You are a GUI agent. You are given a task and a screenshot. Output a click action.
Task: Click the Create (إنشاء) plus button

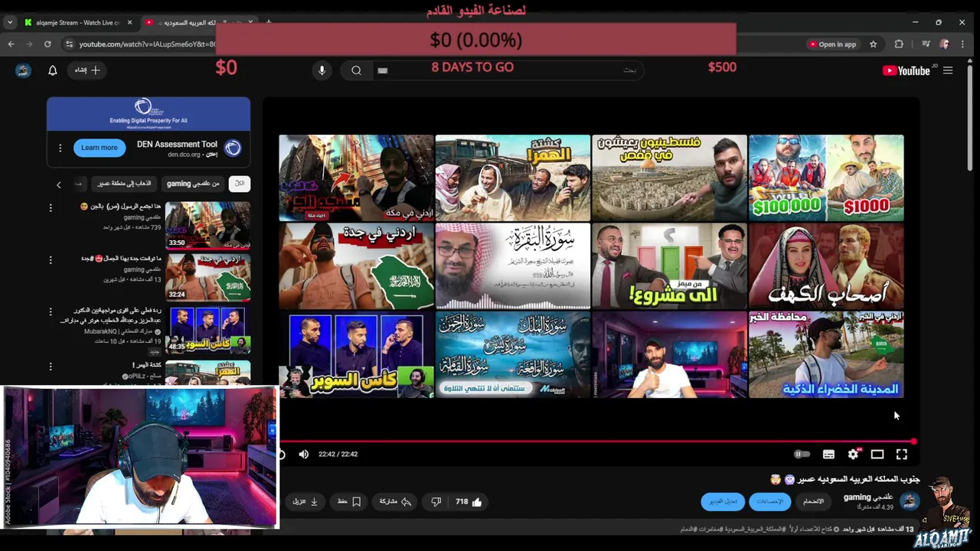(x=87, y=70)
